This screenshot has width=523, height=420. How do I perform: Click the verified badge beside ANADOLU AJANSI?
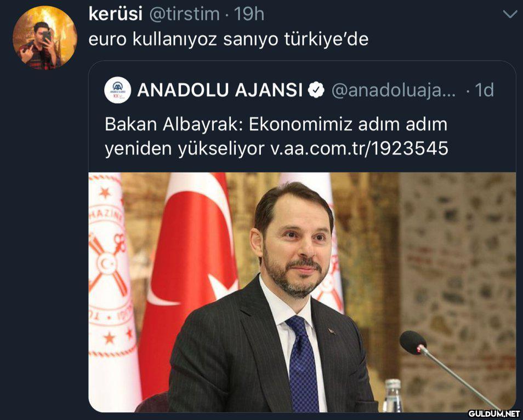(316, 90)
